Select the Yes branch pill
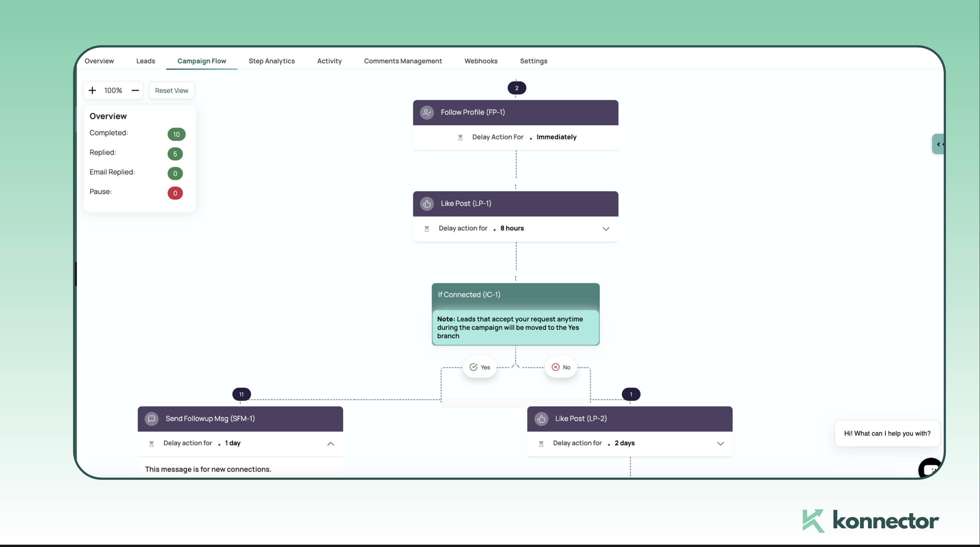Screen dimensions: 980x547 coord(479,367)
